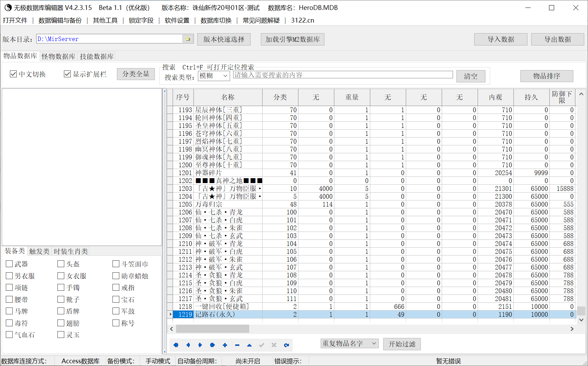
Task: Edit record with up-triangle icon
Action: click(250, 345)
